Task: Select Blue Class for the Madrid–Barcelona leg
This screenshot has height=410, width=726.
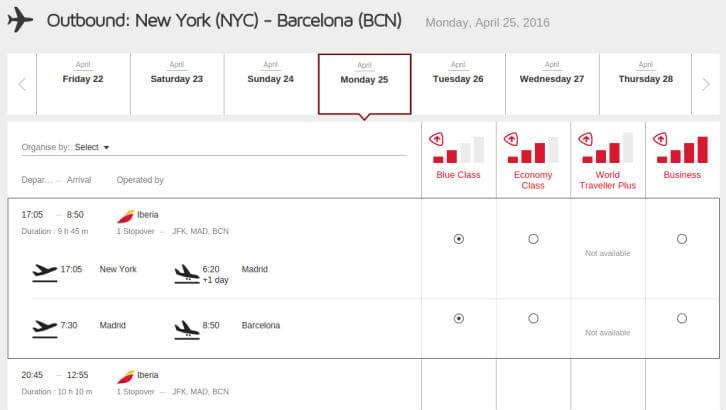Action: click(x=459, y=318)
